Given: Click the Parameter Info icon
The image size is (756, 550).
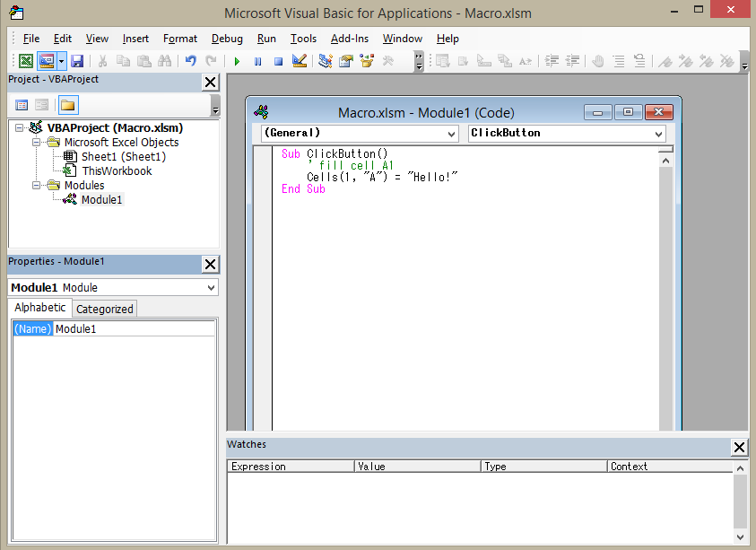Looking at the screenshot, I should (505, 61).
